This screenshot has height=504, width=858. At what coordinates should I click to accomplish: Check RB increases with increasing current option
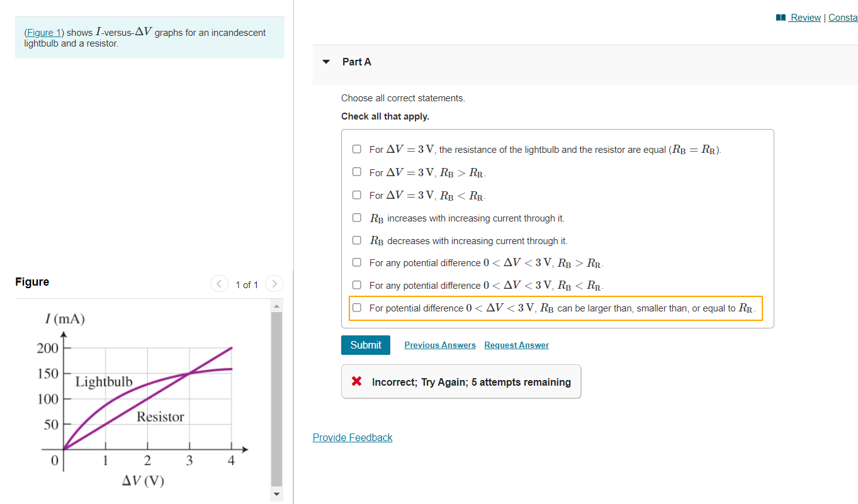356,217
